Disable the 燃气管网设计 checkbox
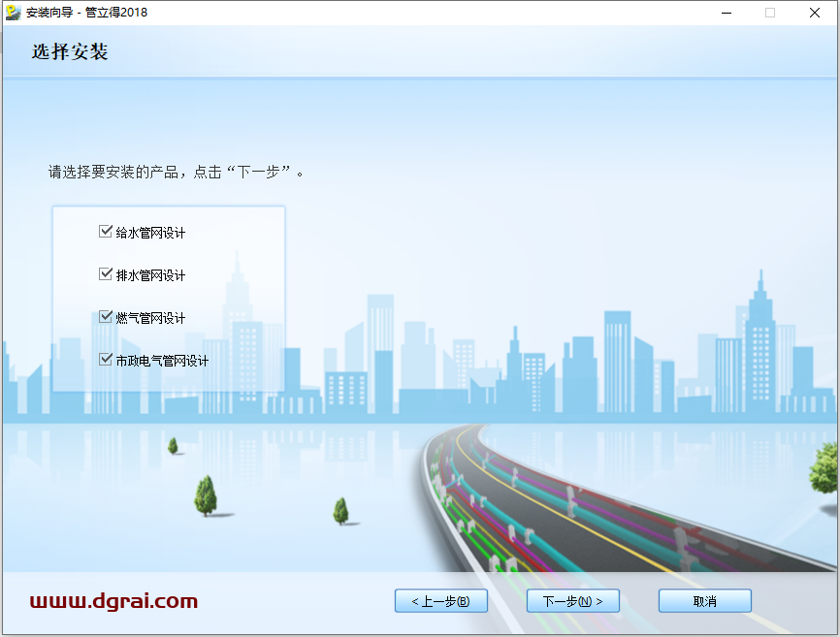 pyautogui.click(x=106, y=317)
